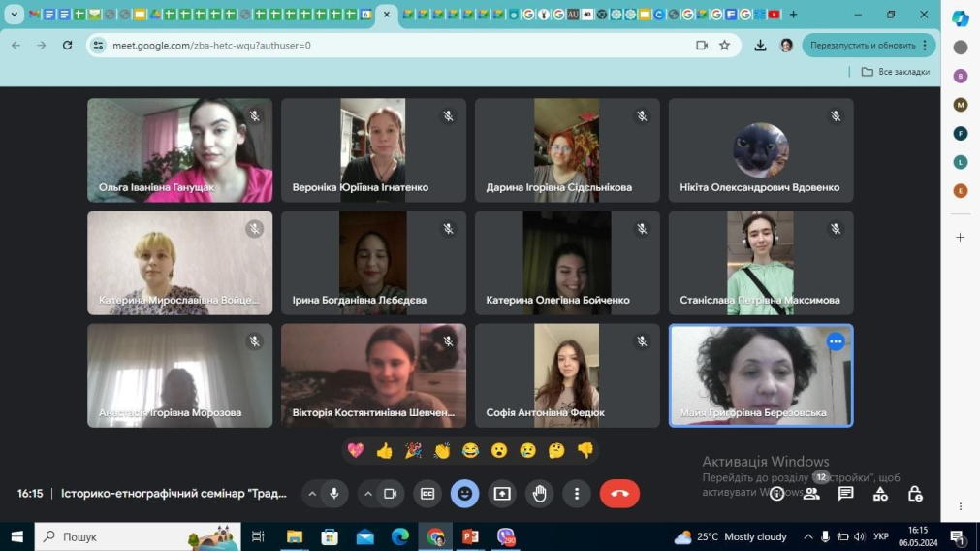Select Софія Антонівна Федюк video tile
Screen dimensions: 980x551
(x=567, y=375)
